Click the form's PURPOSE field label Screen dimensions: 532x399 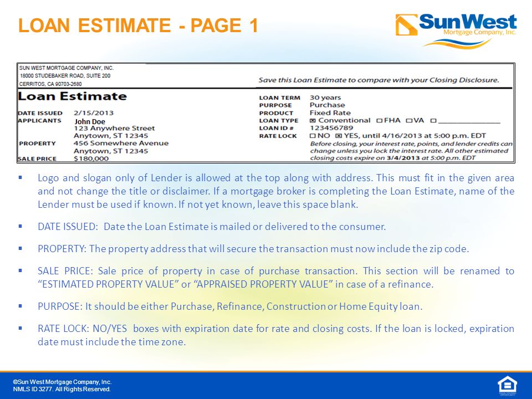point(275,105)
